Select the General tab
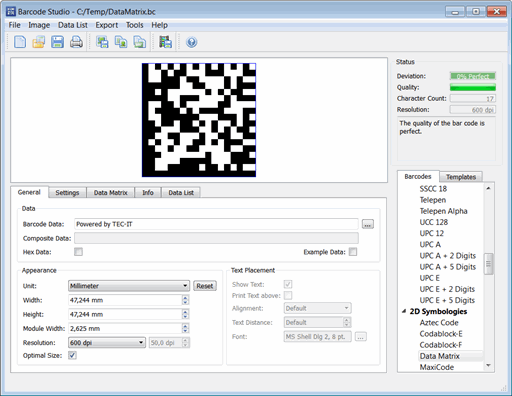Viewport: 512px width, 396px height. click(29, 192)
